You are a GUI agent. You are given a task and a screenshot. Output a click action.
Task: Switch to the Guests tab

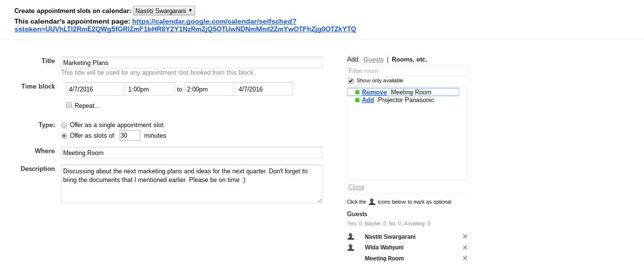(x=373, y=60)
